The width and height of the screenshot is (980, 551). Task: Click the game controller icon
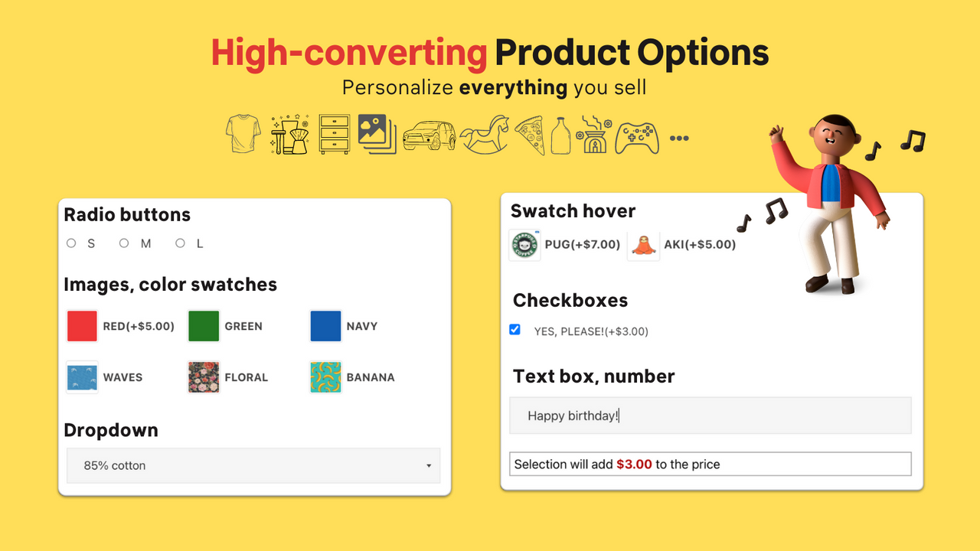tap(637, 138)
